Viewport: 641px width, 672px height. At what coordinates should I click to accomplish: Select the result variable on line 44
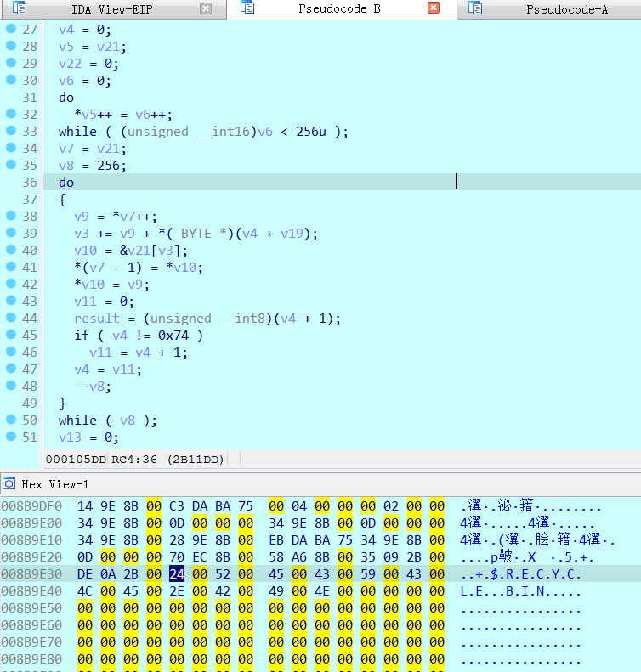click(x=97, y=318)
